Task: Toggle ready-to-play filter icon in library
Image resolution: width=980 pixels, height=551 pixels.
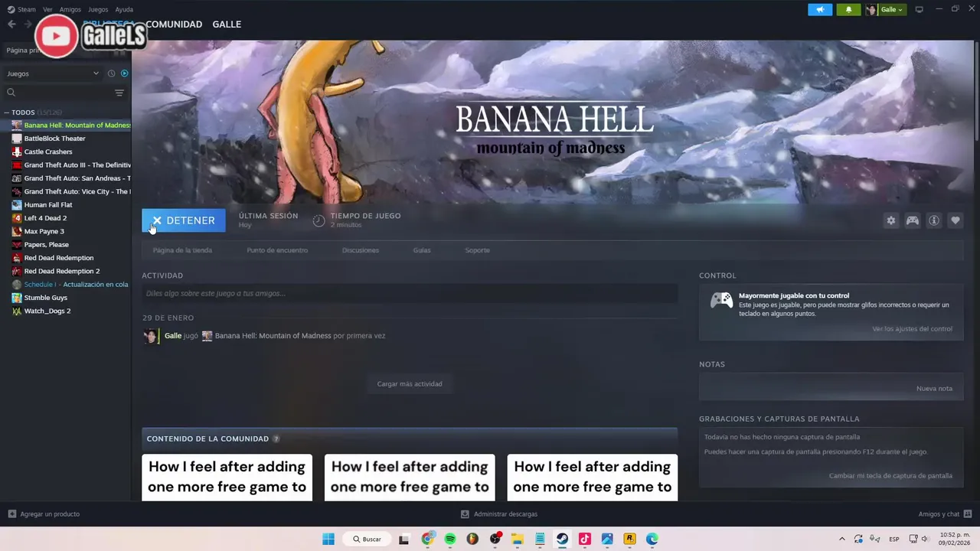Action: pyautogui.click(x=125, y=73)
